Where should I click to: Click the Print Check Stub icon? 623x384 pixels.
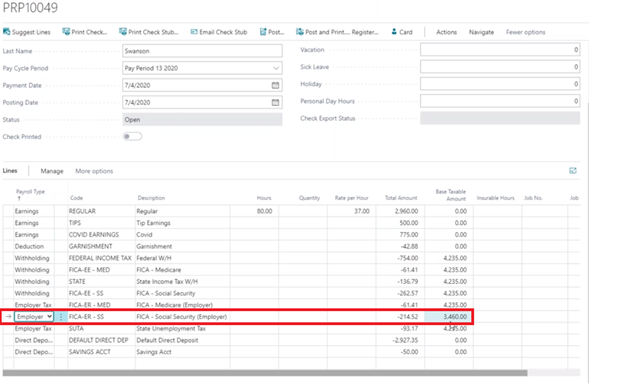point(123,32)
